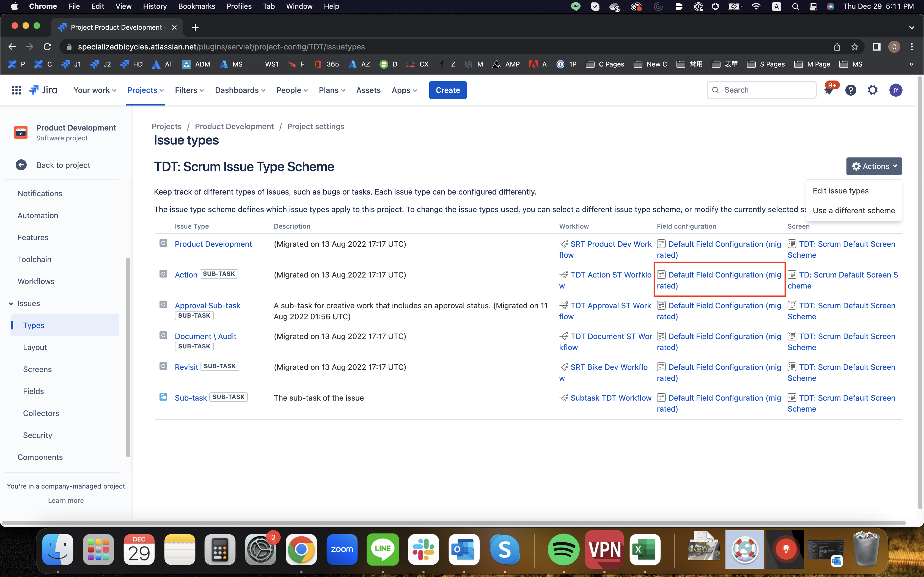Open the Actions dropdown
Image resolution: width=924 pixels, height=577 pixels.
point(874,166)
